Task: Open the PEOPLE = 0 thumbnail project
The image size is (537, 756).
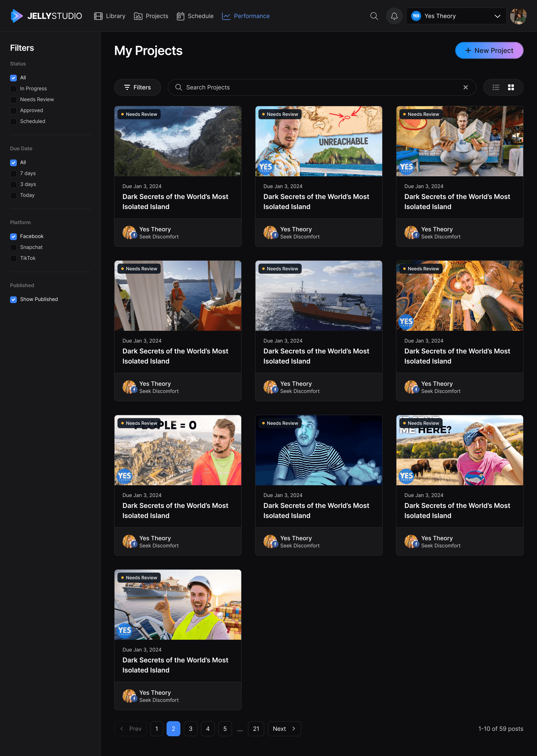Action: pyautogui.click(x=178, y=450)
